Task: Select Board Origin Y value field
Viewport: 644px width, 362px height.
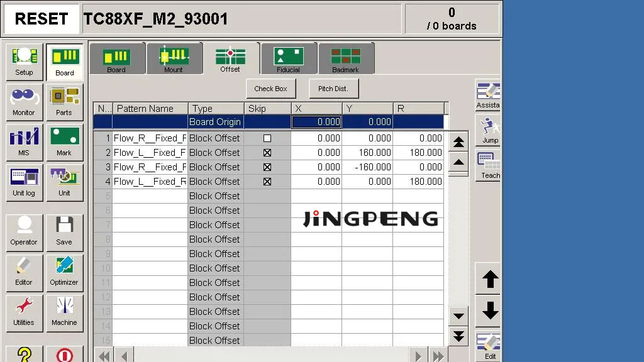Action: click(367, 122)
